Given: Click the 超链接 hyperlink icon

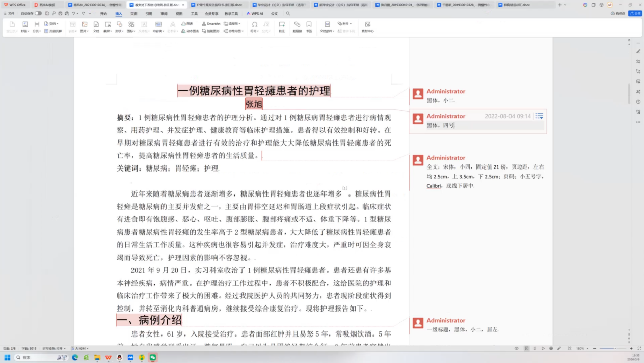Looking at the screenshot, I should [297, 26].
